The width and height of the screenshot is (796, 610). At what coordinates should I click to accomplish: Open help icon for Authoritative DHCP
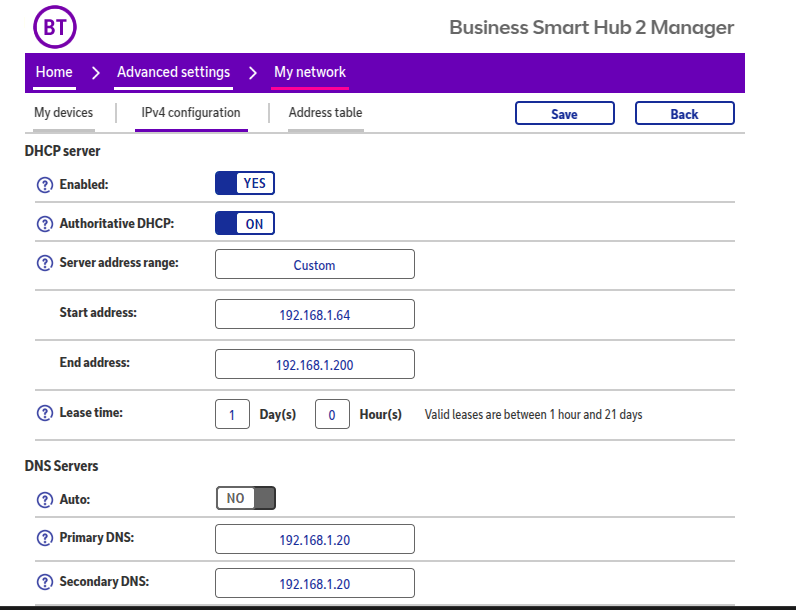coord(45,224)
